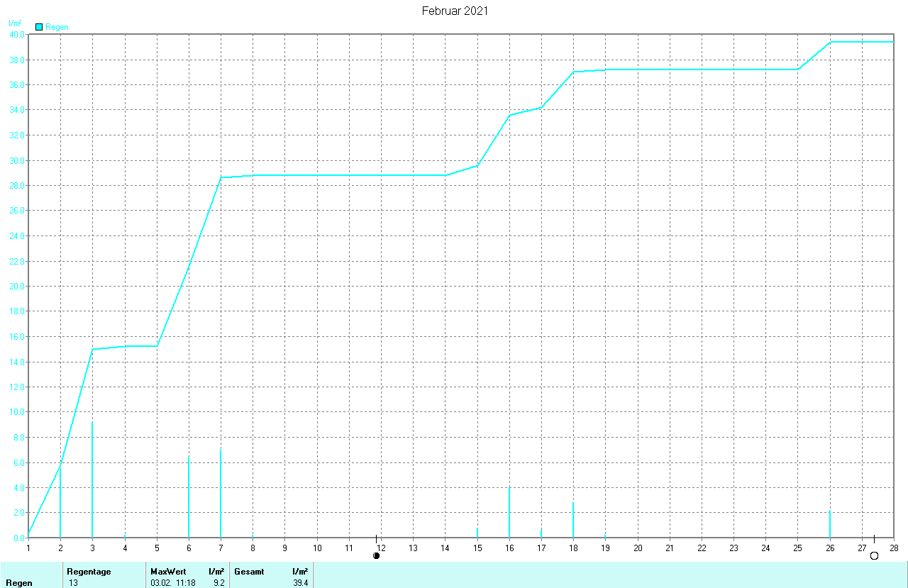This screenshot has height=588, width=908.
Task: Click the y-axis label 16.0
Action: (x=17, y=337)
